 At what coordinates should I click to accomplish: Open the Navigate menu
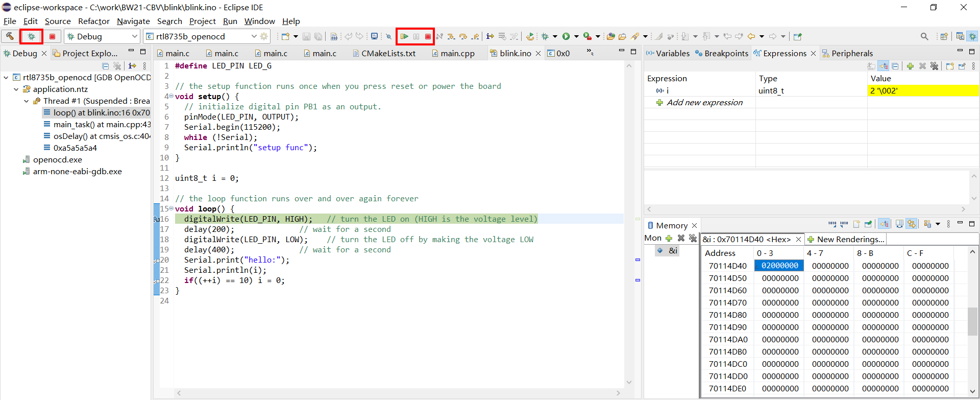[133, 21]
